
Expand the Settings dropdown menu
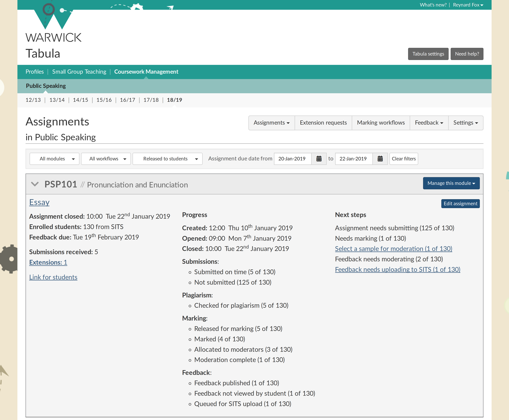(x=466, y=123)
